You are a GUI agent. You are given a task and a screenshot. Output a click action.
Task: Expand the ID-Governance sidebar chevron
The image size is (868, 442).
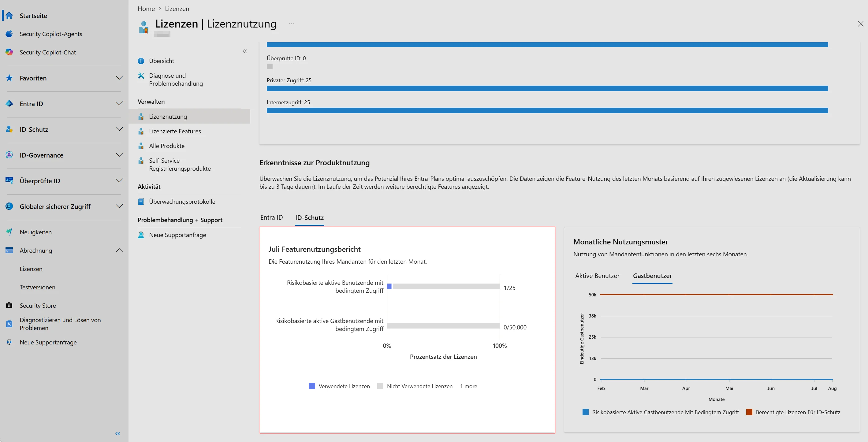click(x=119, y=155)
